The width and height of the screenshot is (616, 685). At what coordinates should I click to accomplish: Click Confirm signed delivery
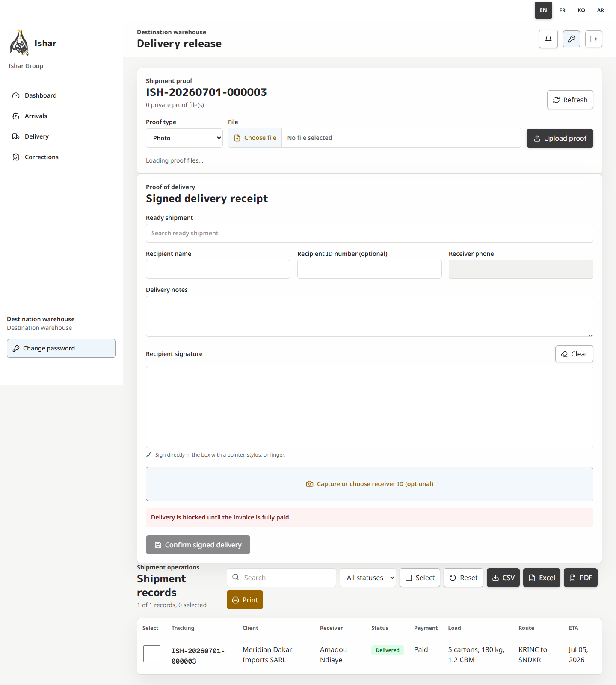tap(198, 545)
